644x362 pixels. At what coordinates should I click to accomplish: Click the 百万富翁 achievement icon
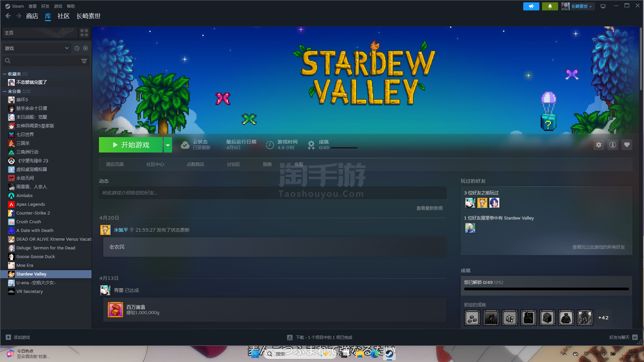[x=115, y=310]
